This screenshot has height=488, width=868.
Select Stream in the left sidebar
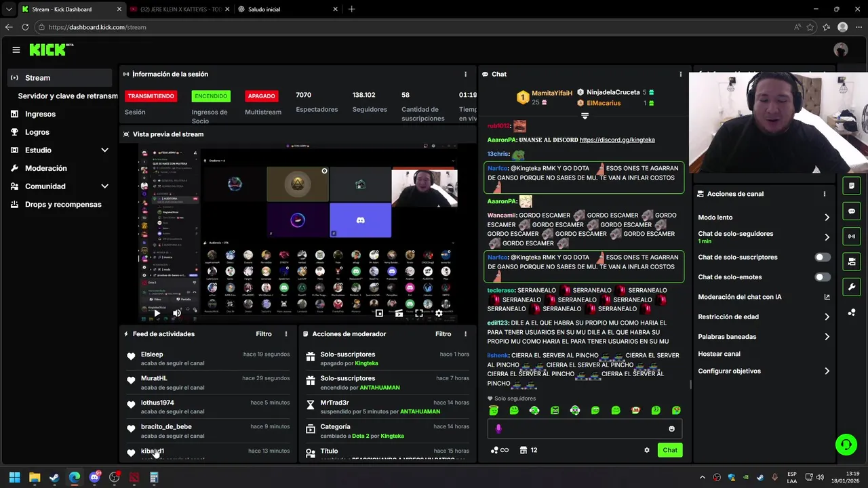pos(59,78)
